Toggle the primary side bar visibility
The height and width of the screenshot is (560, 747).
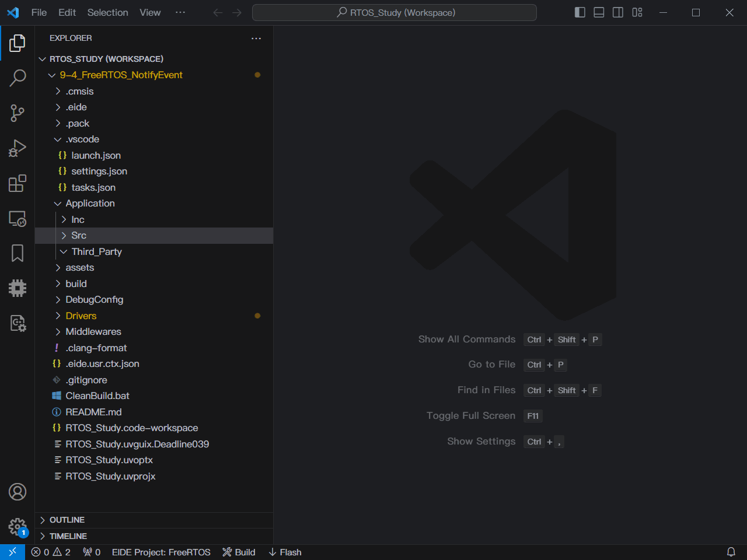click(x=580, y=12)
